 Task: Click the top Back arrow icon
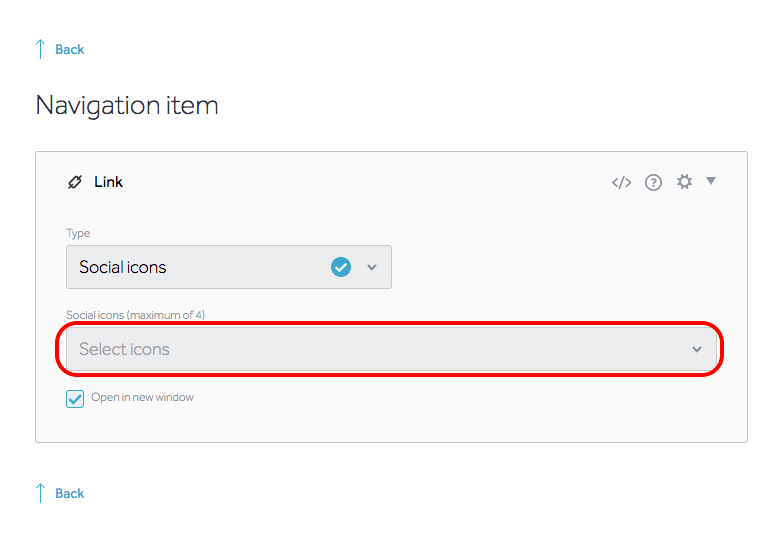point(40,49)
